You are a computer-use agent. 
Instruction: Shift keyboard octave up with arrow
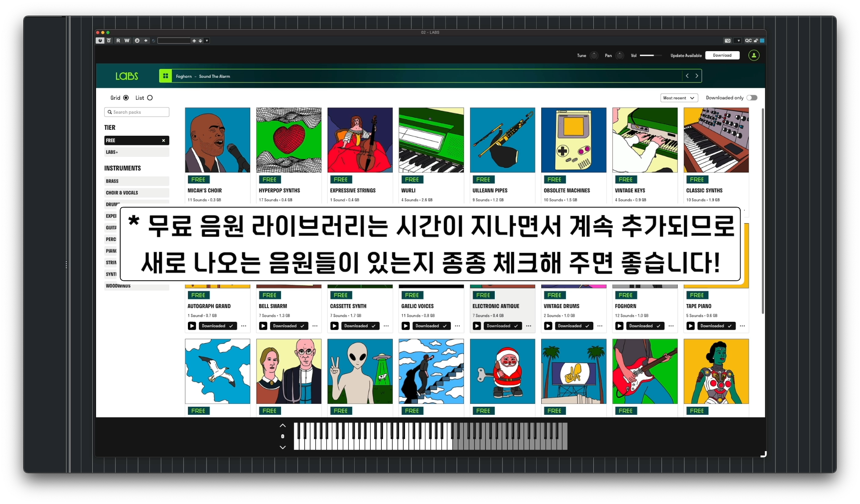click(x=283, y=426)
